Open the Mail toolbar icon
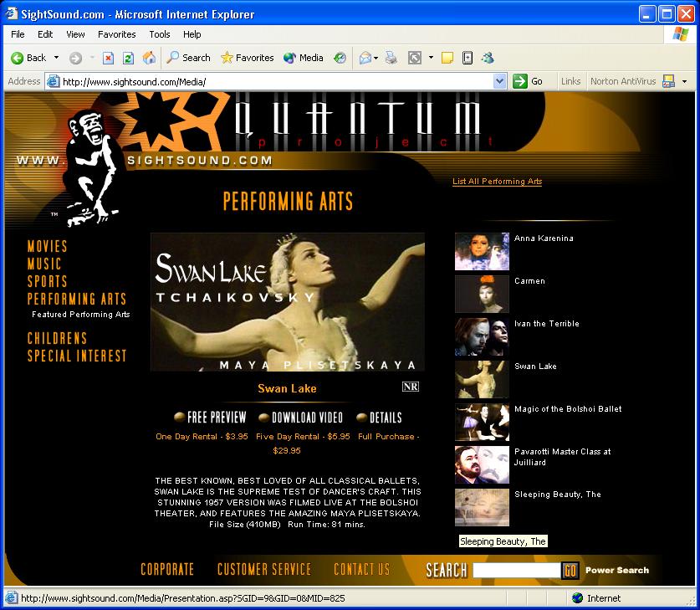Viewport: 700px width, 610px height. click(x=365, y=58)
